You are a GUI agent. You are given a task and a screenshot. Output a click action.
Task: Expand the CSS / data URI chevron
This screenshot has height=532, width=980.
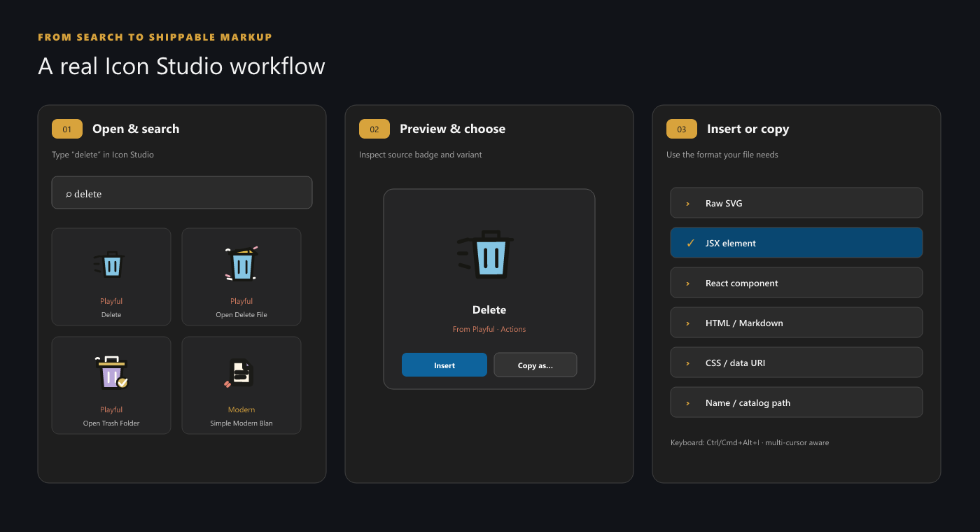pos(688,363)
